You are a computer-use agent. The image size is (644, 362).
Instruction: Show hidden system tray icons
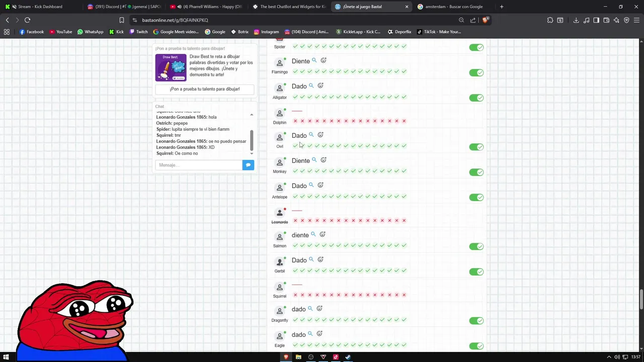point(609,357)
